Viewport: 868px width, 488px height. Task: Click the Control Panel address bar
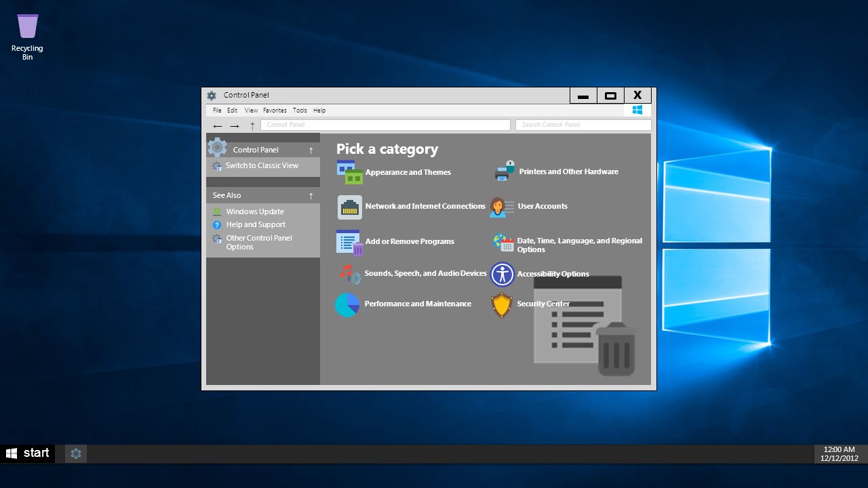385,125
